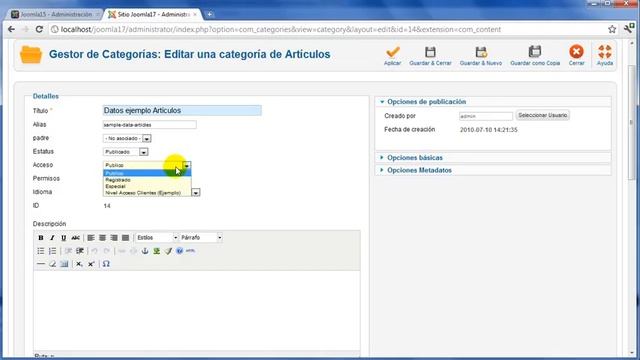Toggle italic formatting in editor
The height and width of the screenshot is (360, 640).
coord(52,238)
